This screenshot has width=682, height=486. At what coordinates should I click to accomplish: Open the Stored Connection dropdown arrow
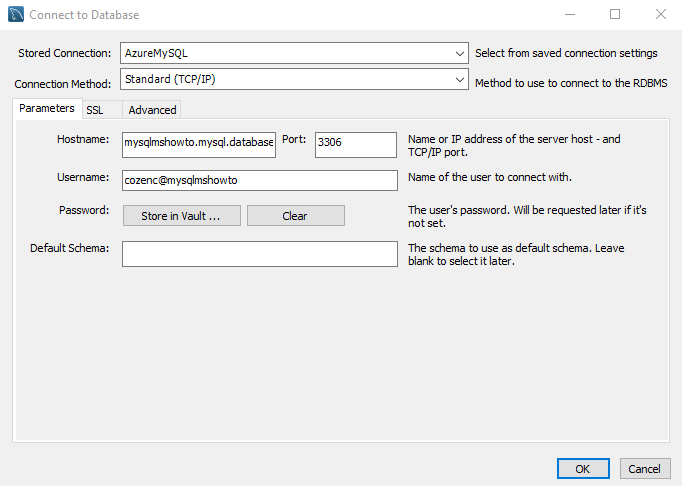(459, 54)
